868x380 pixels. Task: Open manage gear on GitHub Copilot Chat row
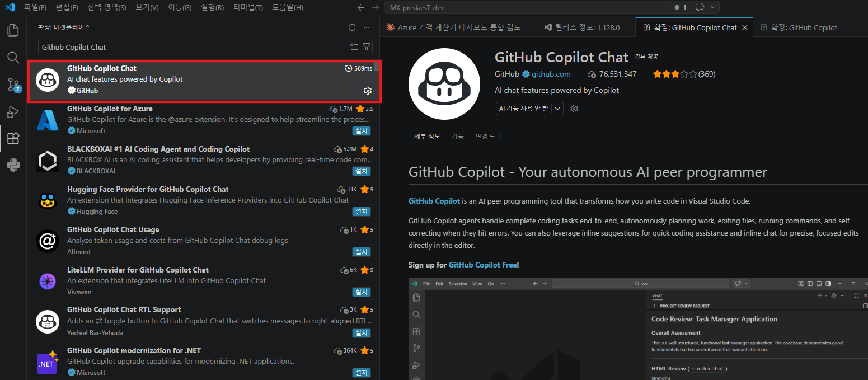point(368,91)
